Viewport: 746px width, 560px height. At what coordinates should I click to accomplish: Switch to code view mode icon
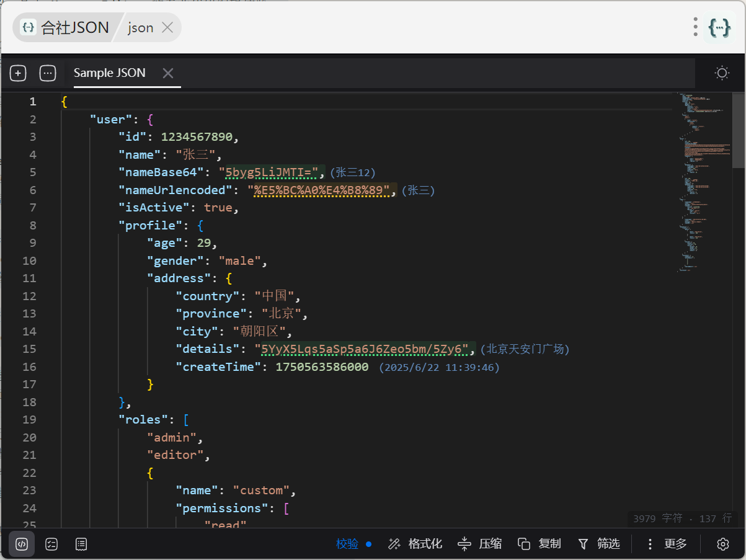(x=22, y=544)
